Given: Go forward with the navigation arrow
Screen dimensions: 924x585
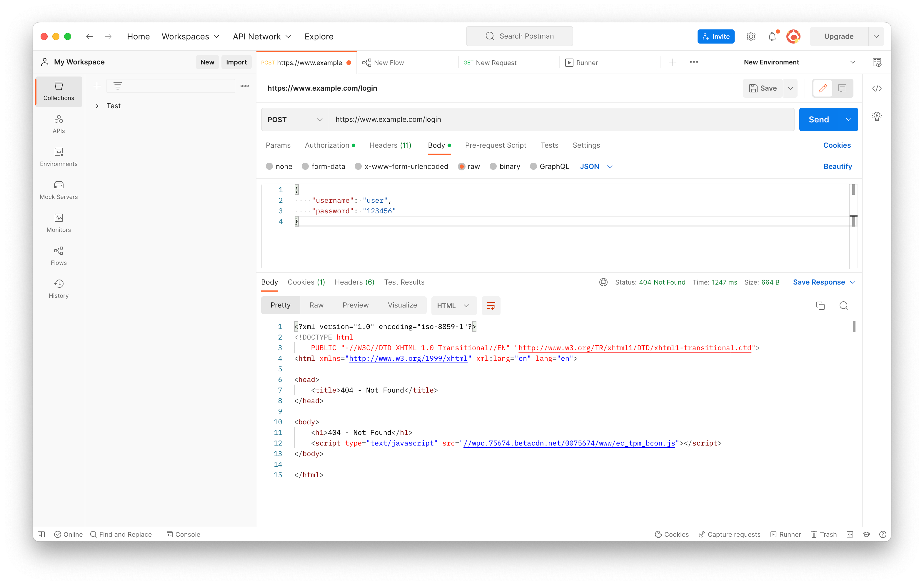Looking at the screenshot, I should (x=108, y=36).
